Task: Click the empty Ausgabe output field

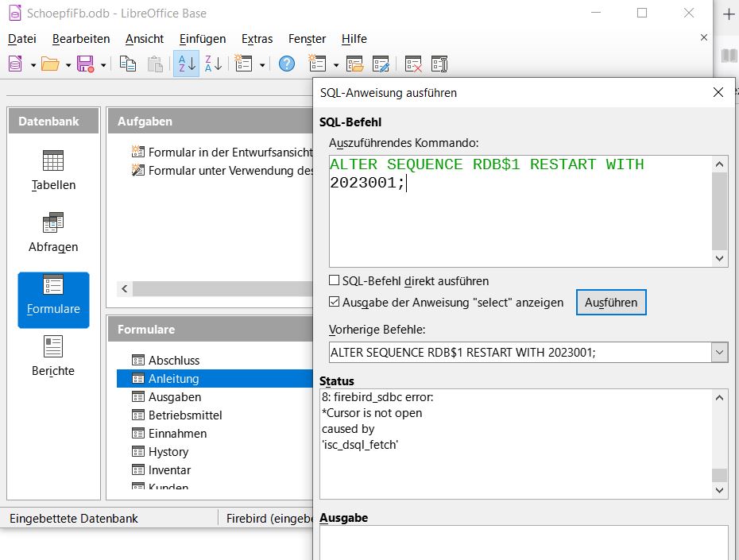Action: (524, 543)
